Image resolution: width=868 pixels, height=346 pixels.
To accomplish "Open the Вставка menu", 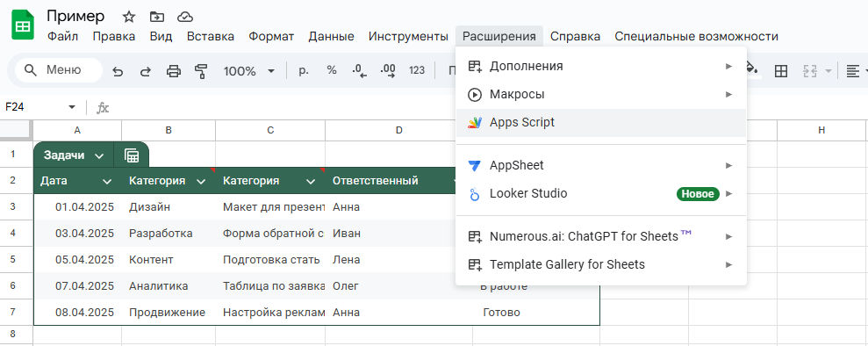I will click(x=211, y=37).
